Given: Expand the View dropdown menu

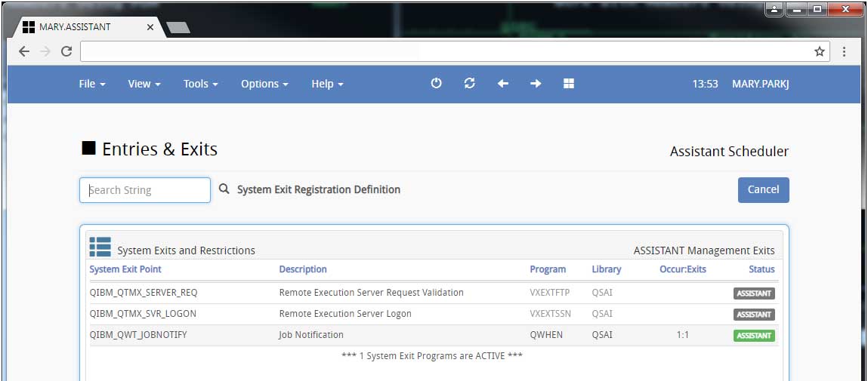Looking at the screenshot, I should (x=144, y=84).
